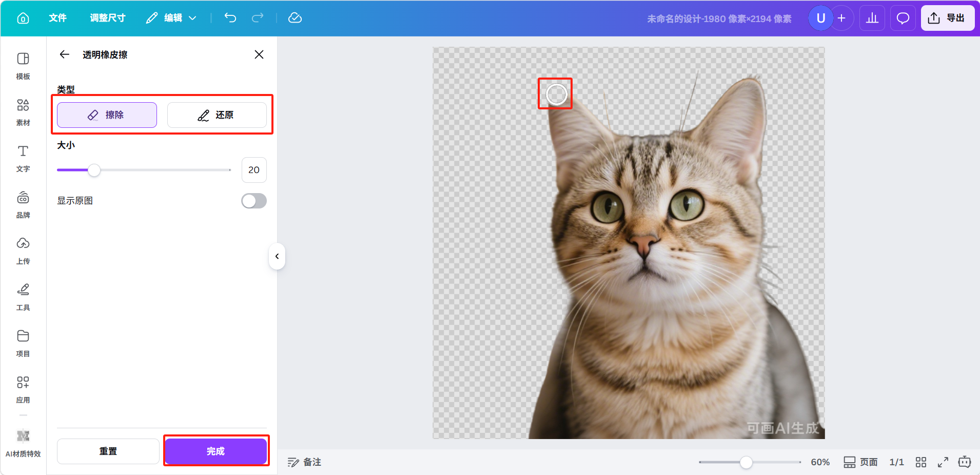
Task: Click the 完成 done button
Action: [x=216, y=451]
